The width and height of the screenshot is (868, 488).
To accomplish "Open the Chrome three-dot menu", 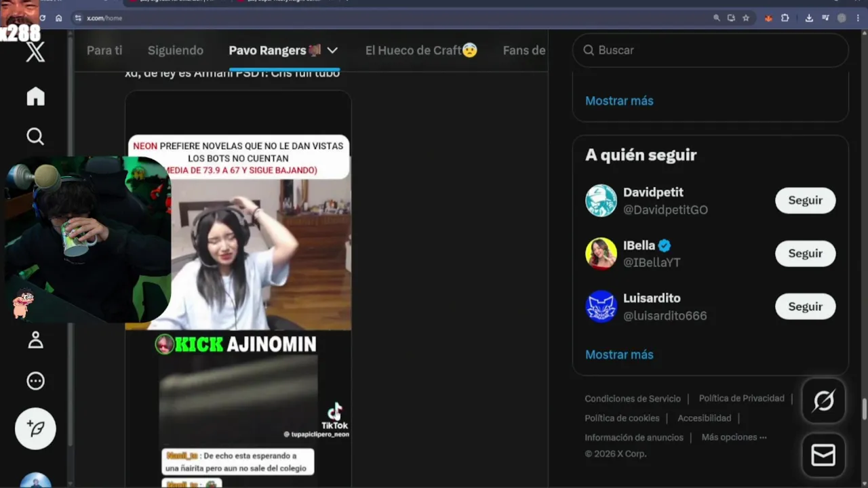I will (x=858, y=18).
